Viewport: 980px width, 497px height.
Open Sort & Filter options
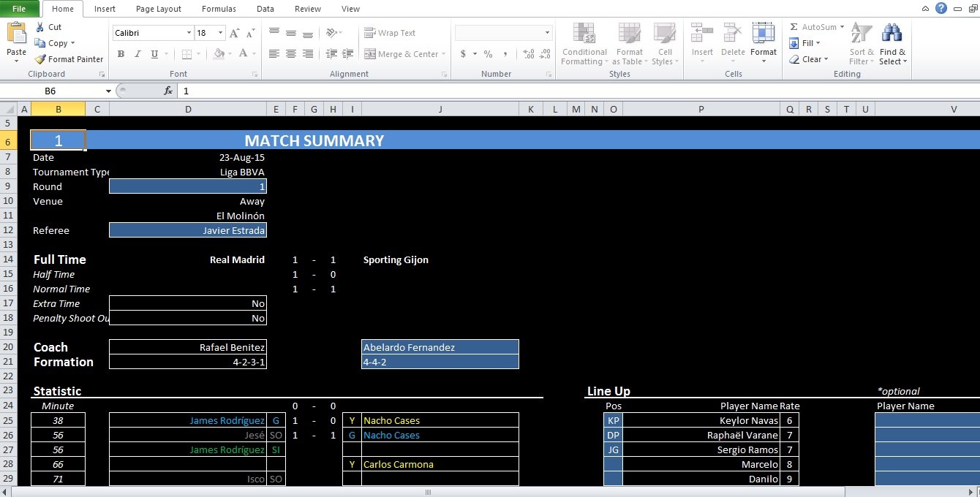[862, 45]
